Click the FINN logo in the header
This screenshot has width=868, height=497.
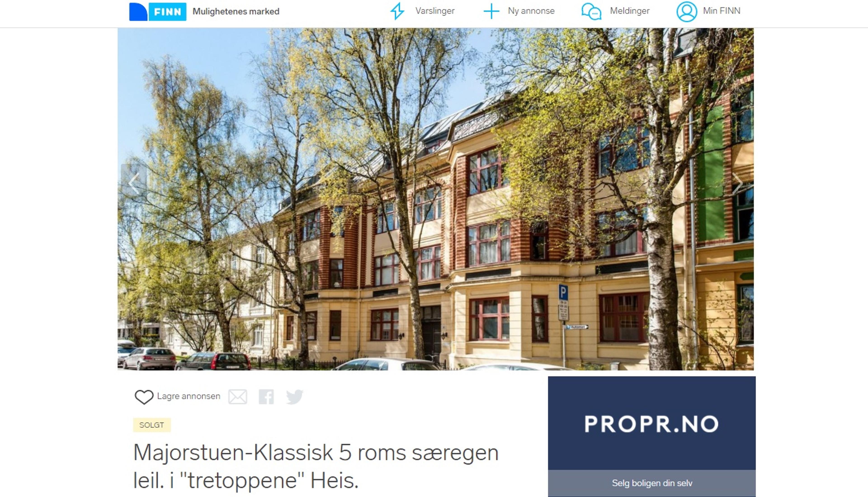158,12
